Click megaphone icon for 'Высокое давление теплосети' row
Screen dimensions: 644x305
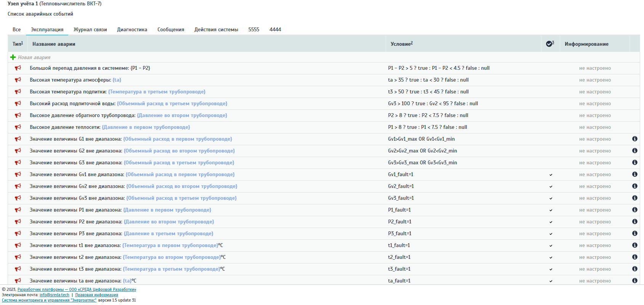point(18,127)
